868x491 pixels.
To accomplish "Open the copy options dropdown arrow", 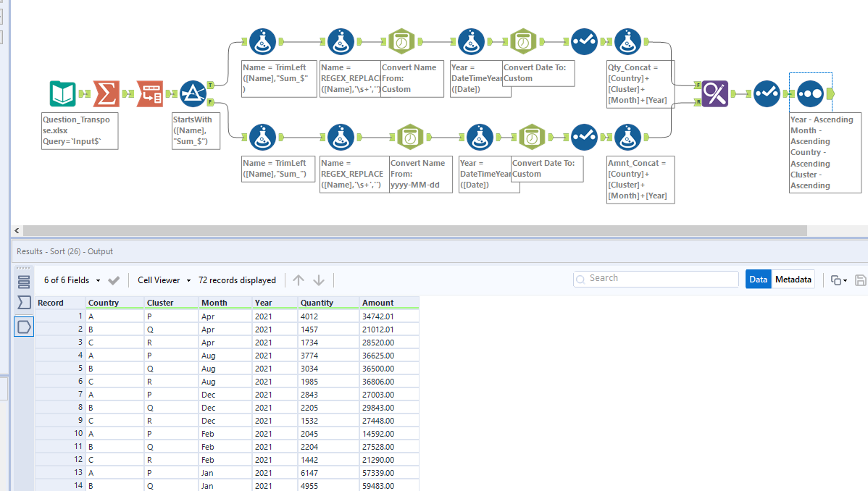I will pos(845,280).
